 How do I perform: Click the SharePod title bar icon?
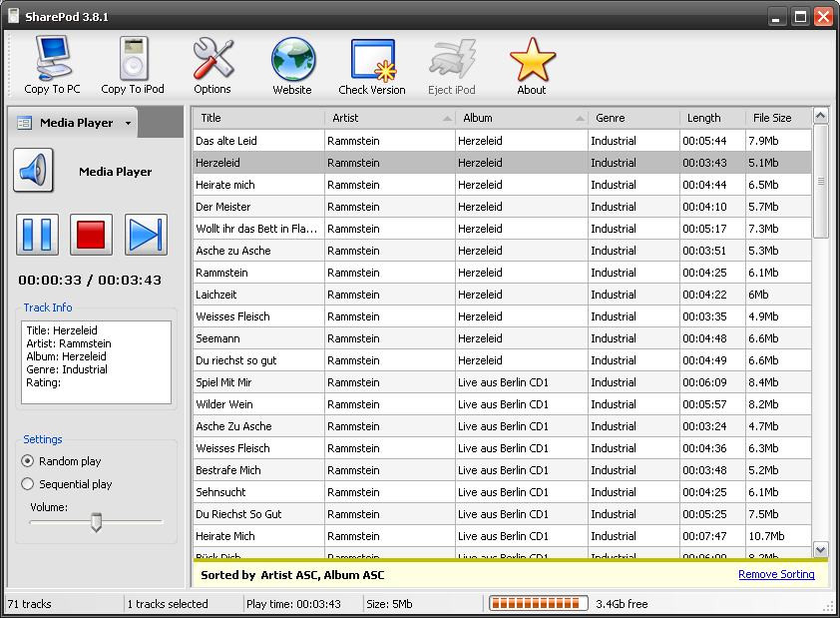[14, 16]
